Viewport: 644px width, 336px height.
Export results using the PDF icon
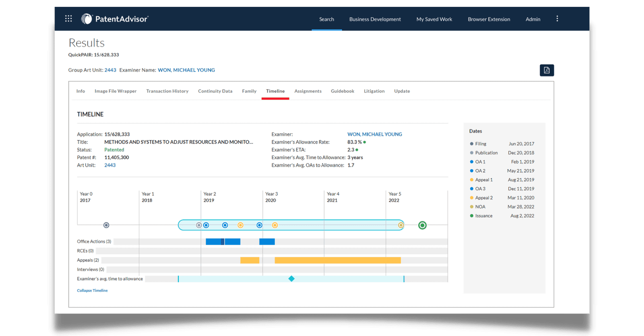(x=547, y=70)
